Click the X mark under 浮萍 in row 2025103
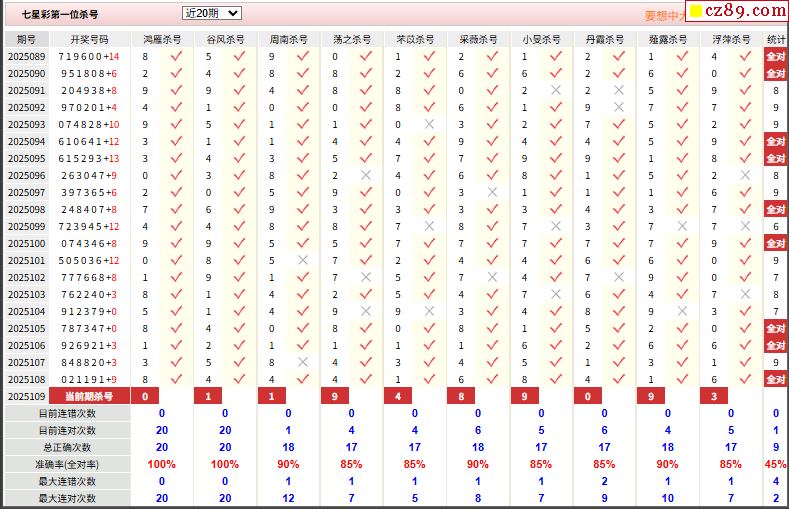The width and height of the screenshot is (789, 509). (x=745, y=294)
